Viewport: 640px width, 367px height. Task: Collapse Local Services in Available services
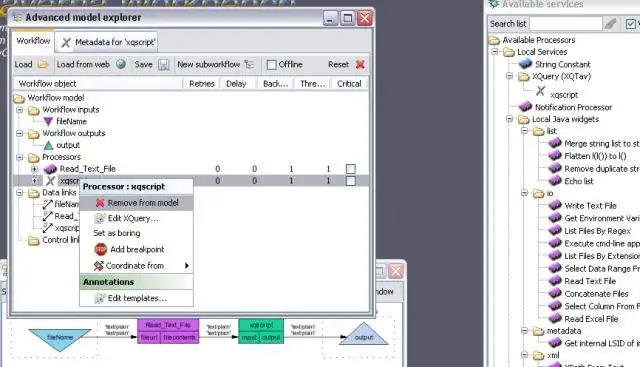pos(495,52)
